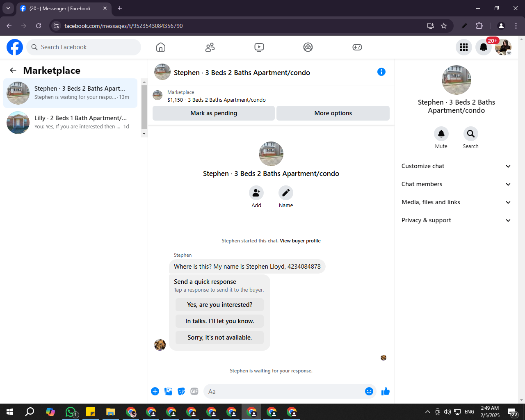525x420 pixels.
Task: Open Sticky Notes from the taskbar
Action: [x=91, y=412]
